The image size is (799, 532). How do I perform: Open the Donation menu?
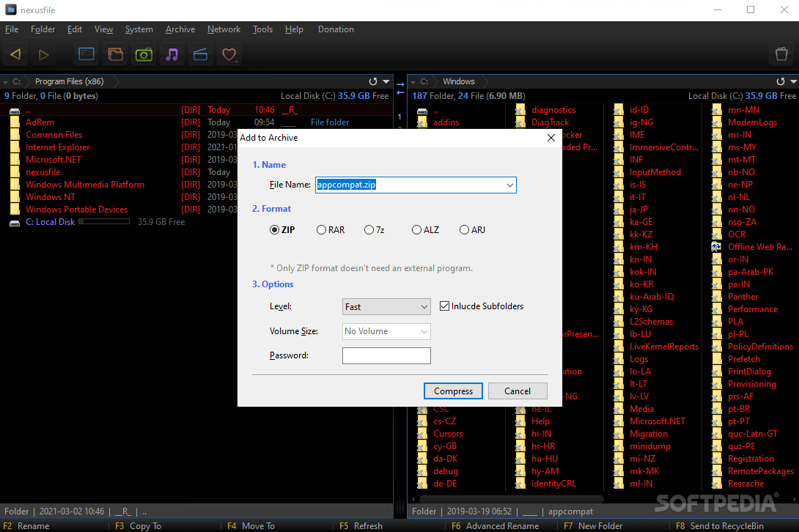(336, 29)
